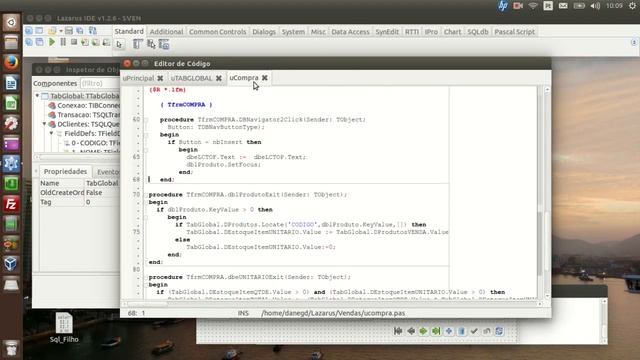Click the Pause execution icon
The width and height of the screenshot is (640, 360).
point(63,42)
